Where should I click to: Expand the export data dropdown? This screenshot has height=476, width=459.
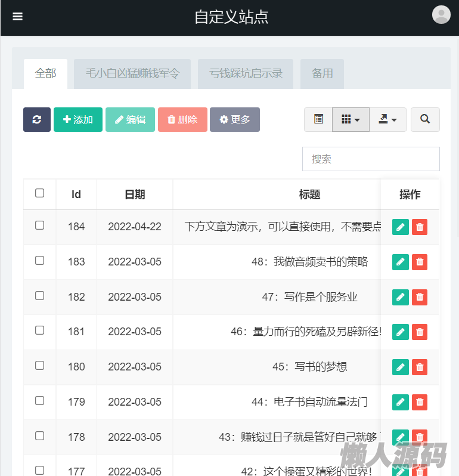click(x=388, y=119)
